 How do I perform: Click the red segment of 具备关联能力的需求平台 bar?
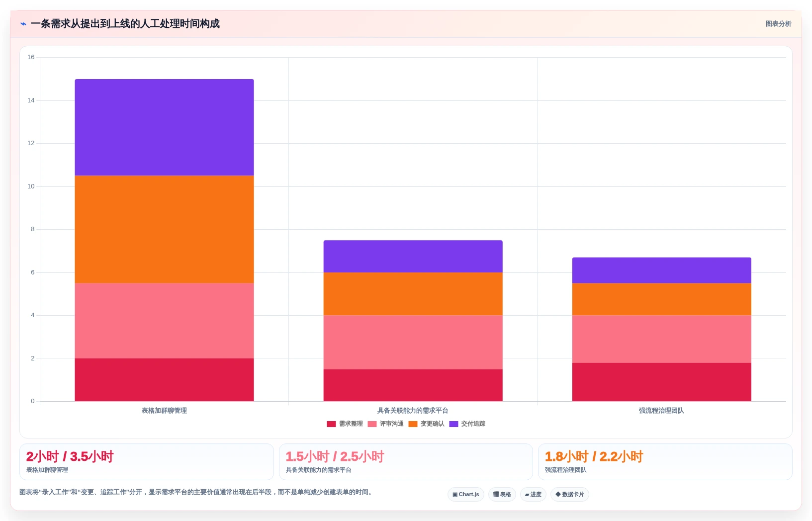point(413,385)
